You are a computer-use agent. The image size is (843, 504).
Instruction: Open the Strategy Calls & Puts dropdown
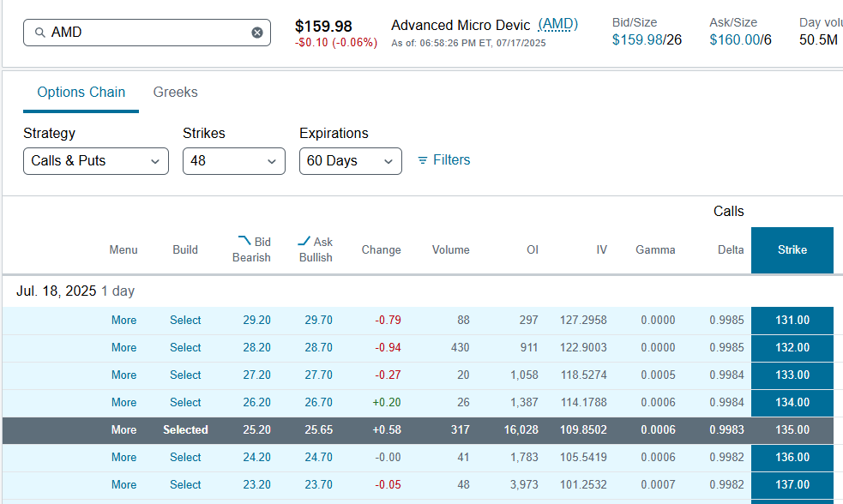coord(96,161)
